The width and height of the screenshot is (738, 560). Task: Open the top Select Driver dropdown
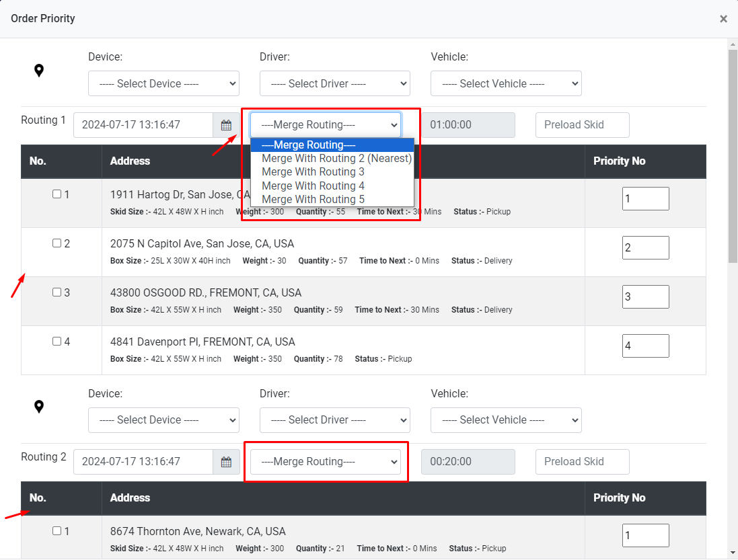[x=334, y=83]
